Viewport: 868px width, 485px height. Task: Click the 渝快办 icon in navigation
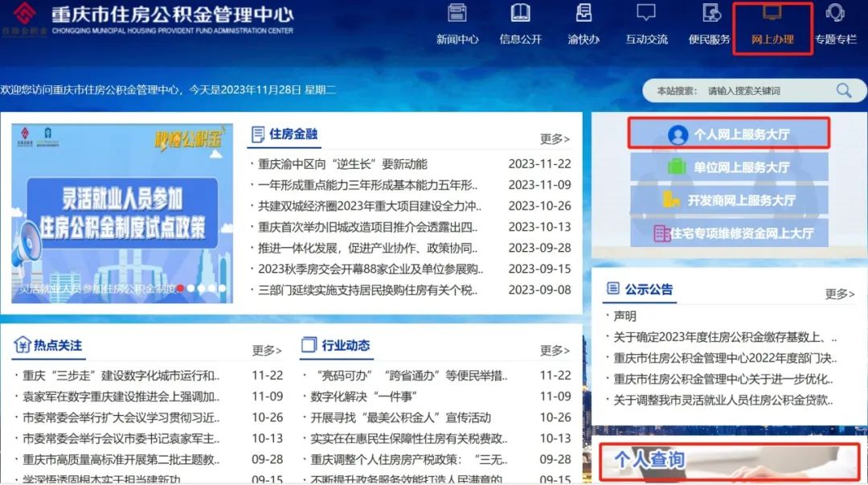point(583,14)
